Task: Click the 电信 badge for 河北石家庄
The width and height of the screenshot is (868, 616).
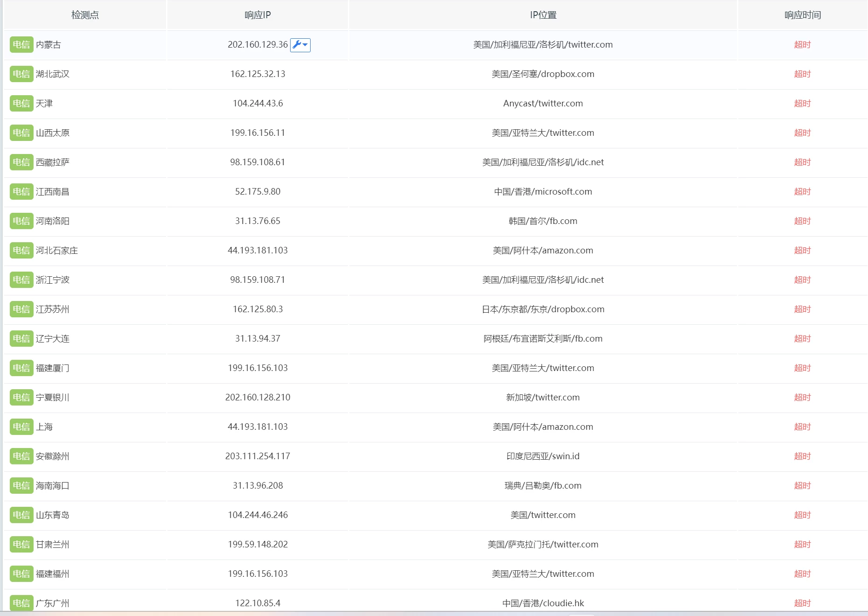Action: click(x=21, y=251)
